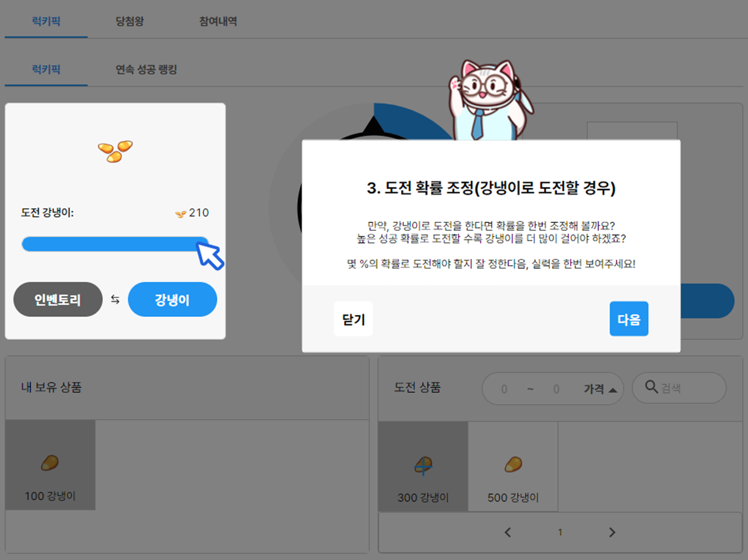Click the 닫기 button to close tutorial
The height and width of the screenshot is (560, 748).
coord(353,319)
